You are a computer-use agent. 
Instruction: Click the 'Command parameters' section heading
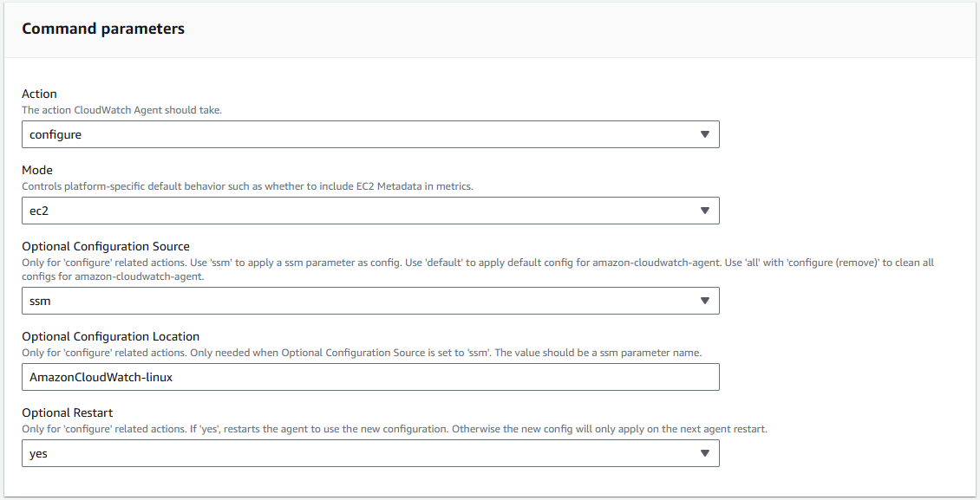pos(103,29)
